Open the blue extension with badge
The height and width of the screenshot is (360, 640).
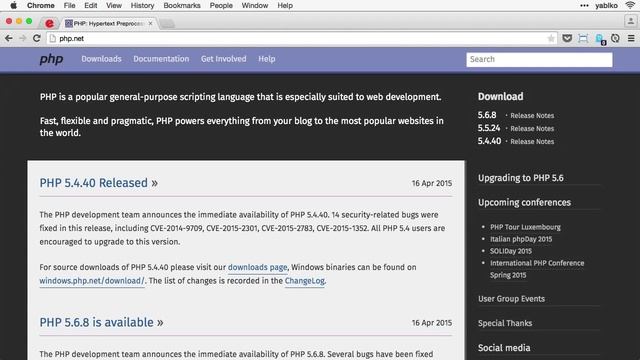pyautogui.click(x=600, y=39)
